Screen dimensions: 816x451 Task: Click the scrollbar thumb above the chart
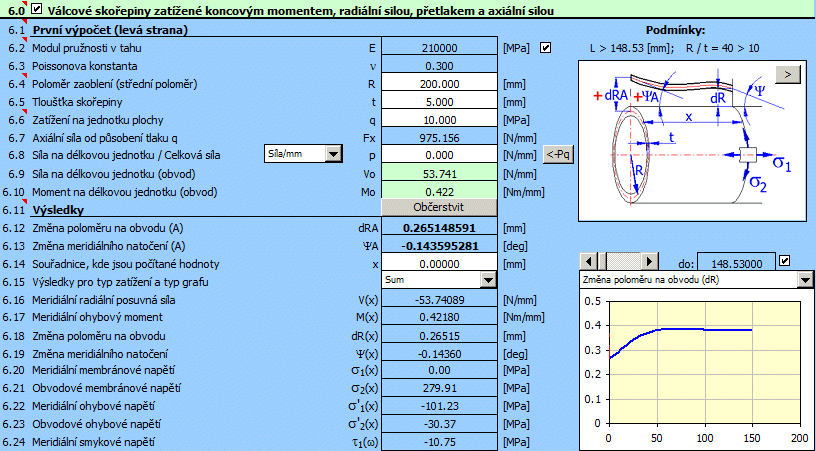tap(603, 261)
